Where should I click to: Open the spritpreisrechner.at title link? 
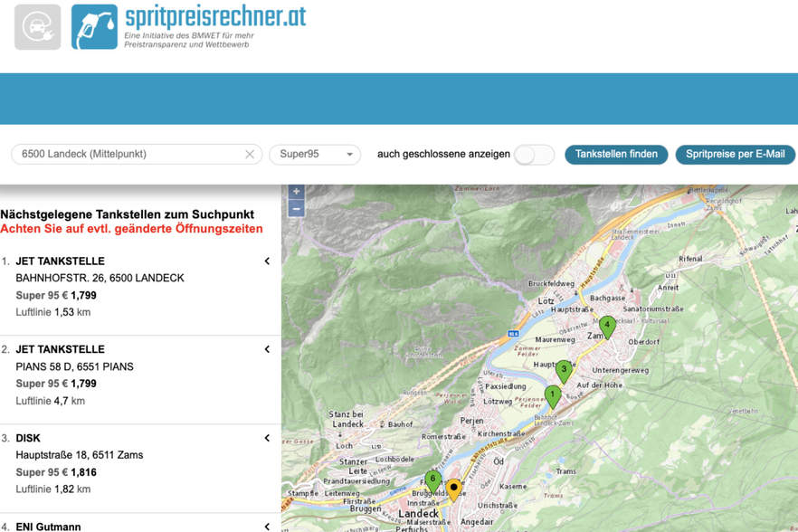(x=215, y=17)
